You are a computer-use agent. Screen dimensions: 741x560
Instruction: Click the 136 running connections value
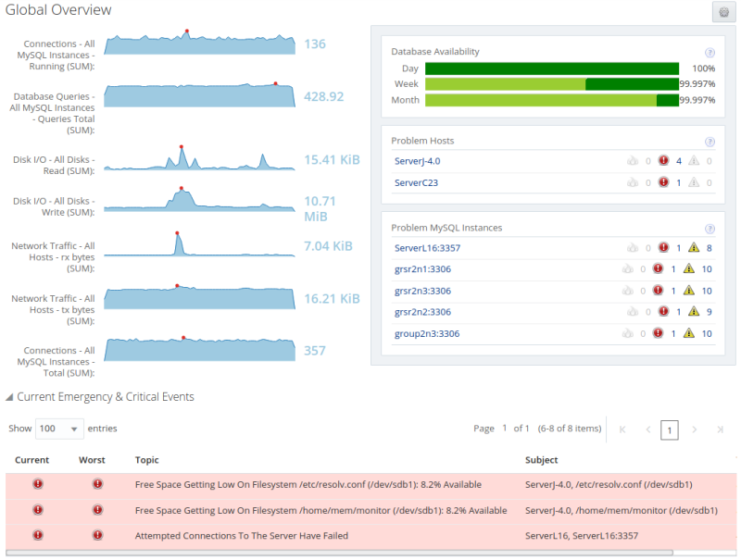pyautogui.click(x=315, y=44)
